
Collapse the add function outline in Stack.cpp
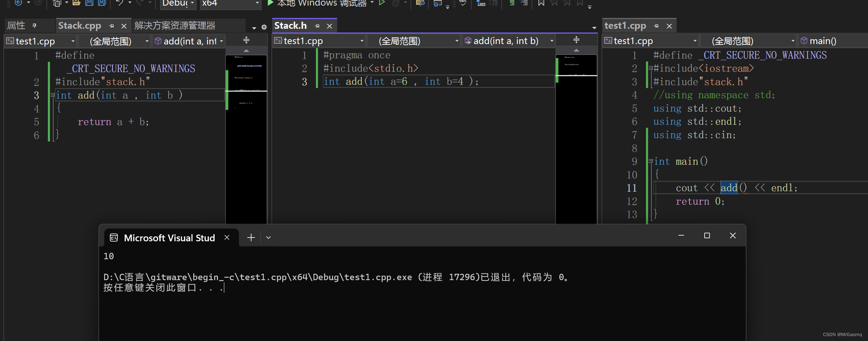pos(53,95)
